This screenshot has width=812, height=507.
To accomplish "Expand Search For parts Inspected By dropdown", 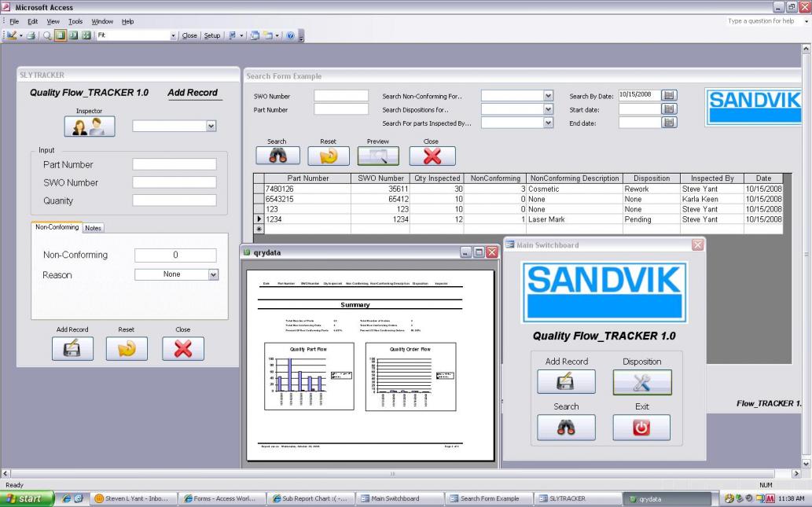I will (x=549, y=123).
